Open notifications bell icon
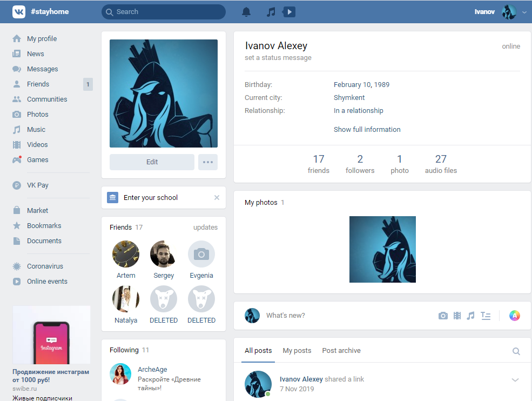 246,12
